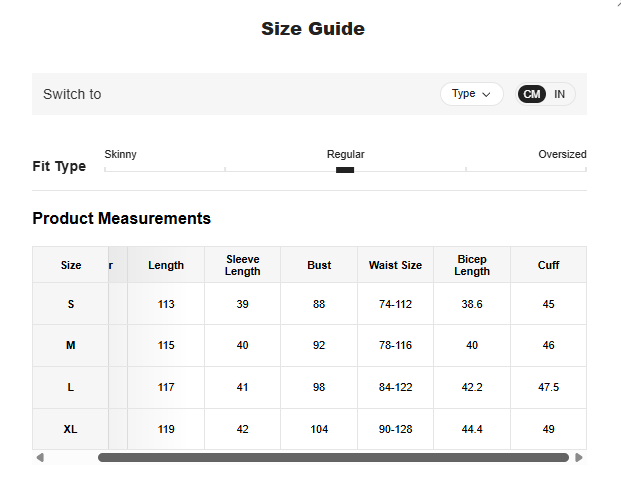This screenshot has width=621, height=477.
Task: Click the Oversized fit label
Action: [562, 154]
